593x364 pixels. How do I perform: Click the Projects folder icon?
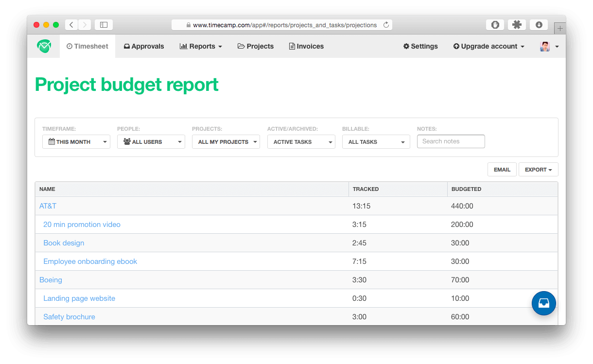pyautogui.click(x=242, y=46)
